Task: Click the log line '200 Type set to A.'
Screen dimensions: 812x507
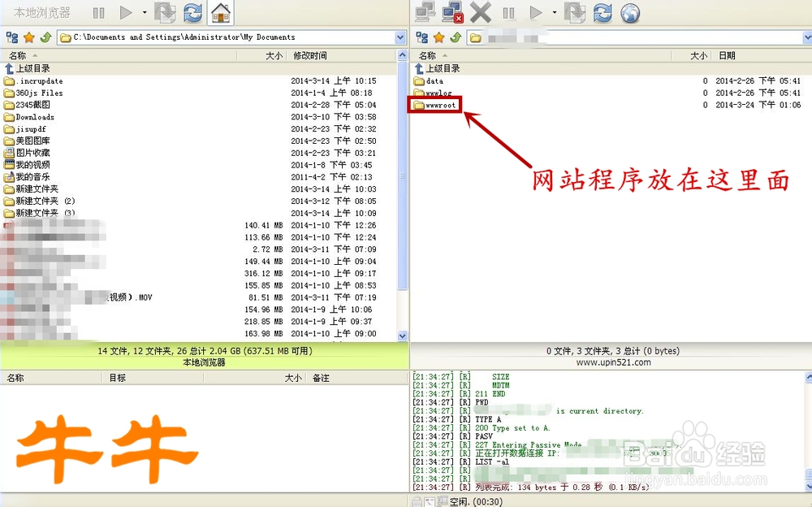Action: point(512,427)
